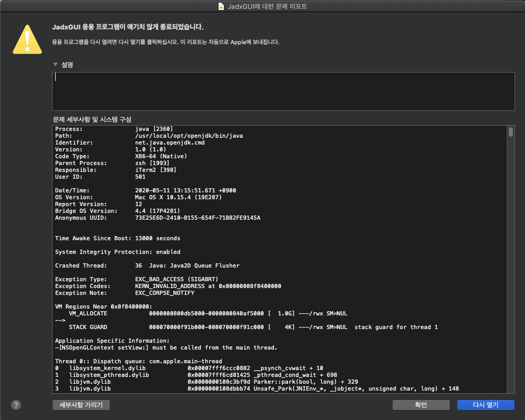
Task: Click the exception note EXC_CORPSE_NOTIFY
Action: click(164, 293)
